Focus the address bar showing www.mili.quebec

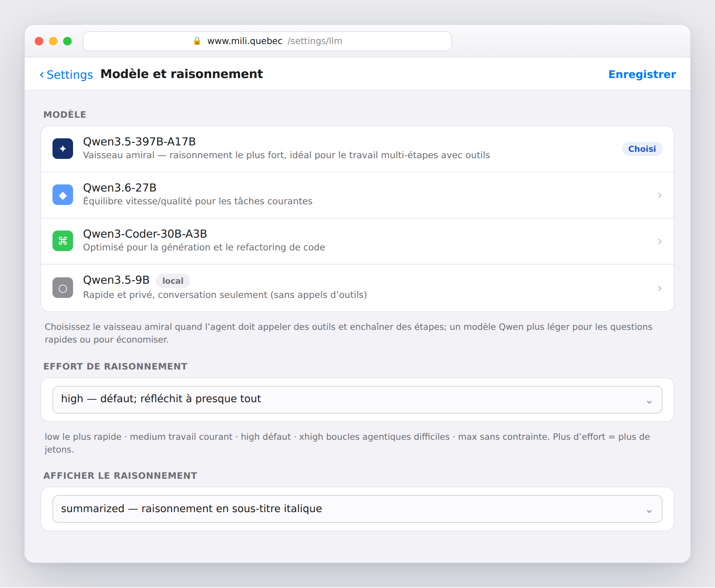pyautogui.click(x=267, y=41)
